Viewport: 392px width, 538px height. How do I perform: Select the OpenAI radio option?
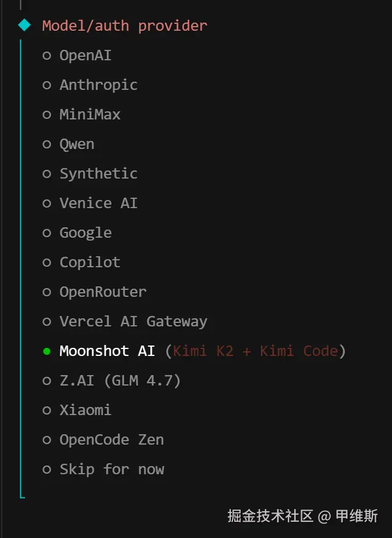coord(85,56)
